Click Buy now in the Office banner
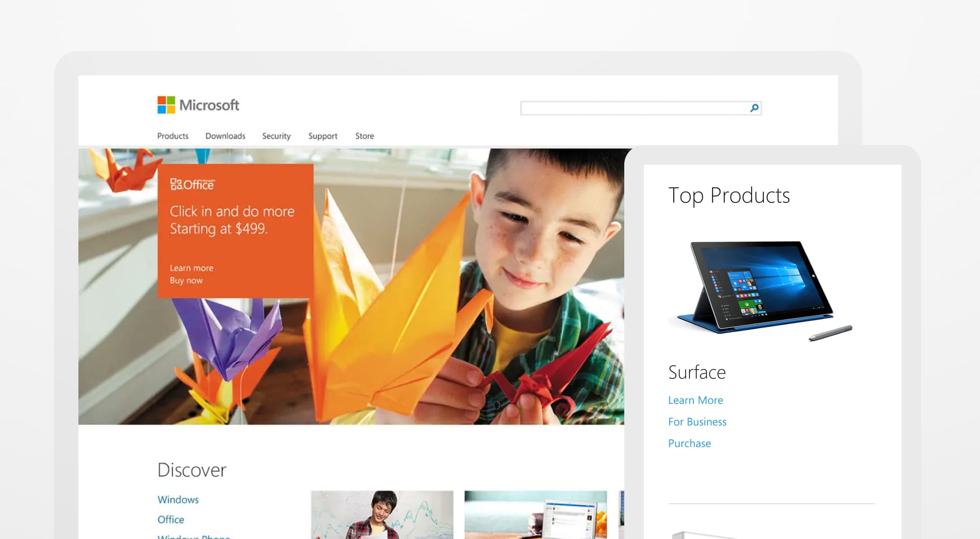The height and width of the screenshot is (539, 980). (186, 280)
